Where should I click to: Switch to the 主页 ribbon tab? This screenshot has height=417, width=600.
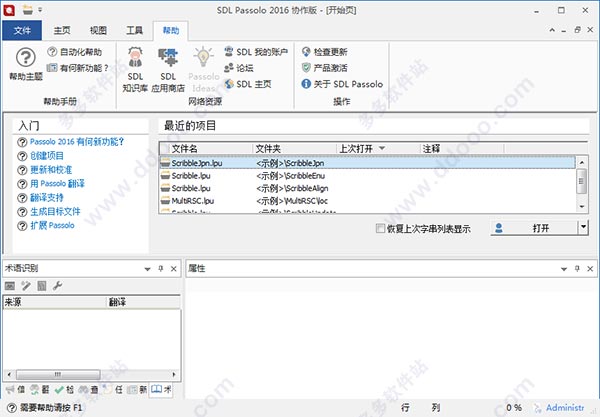(x=62, y=30)
